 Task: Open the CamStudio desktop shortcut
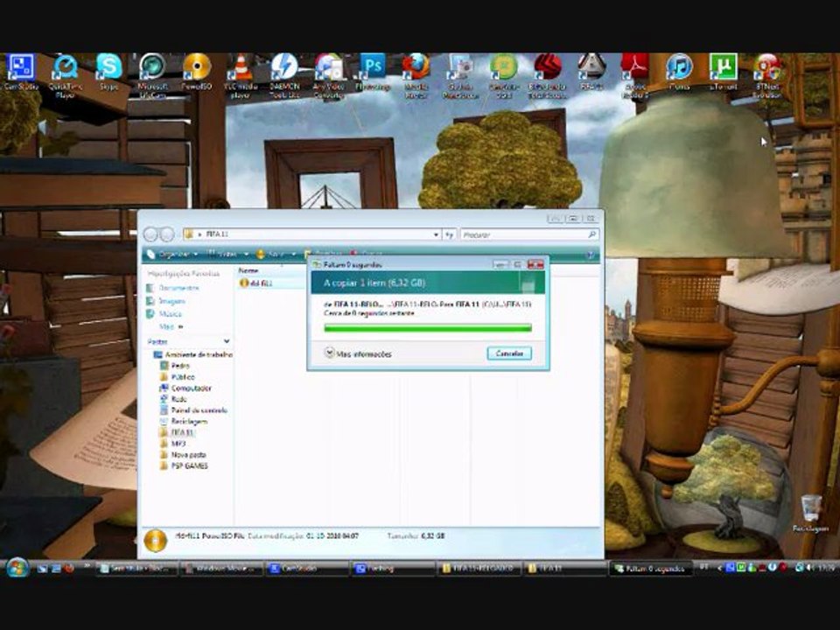coord(20,73)
